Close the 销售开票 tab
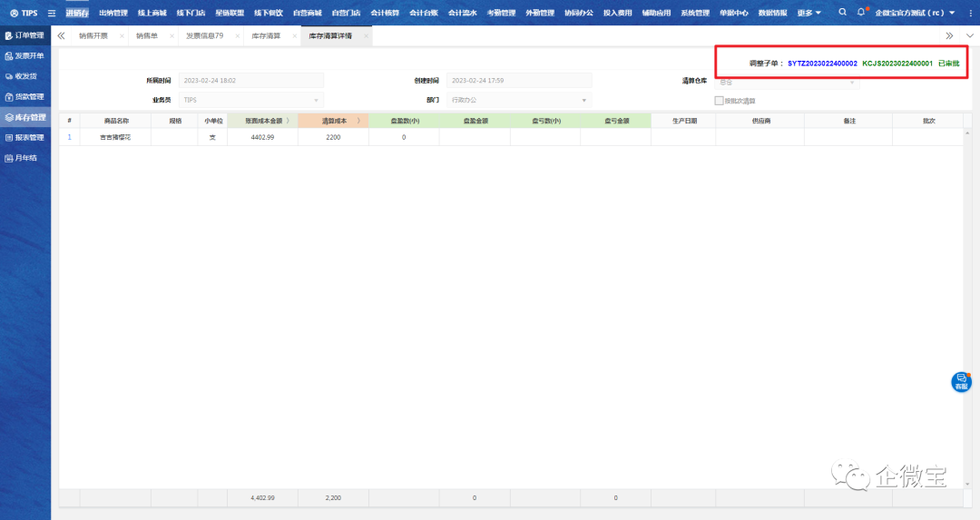980x520 pixels. pyautogui.click(x=122, y=36)
